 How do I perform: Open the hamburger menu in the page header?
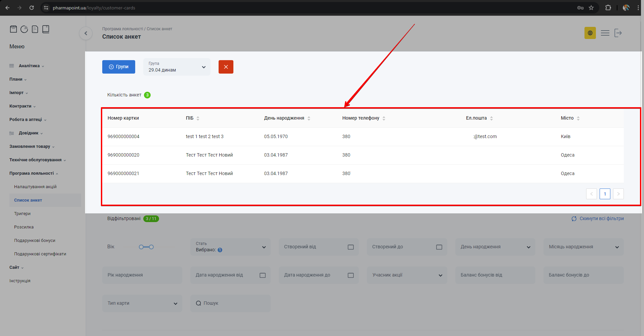pyautogui.click(x=605, y=33)
